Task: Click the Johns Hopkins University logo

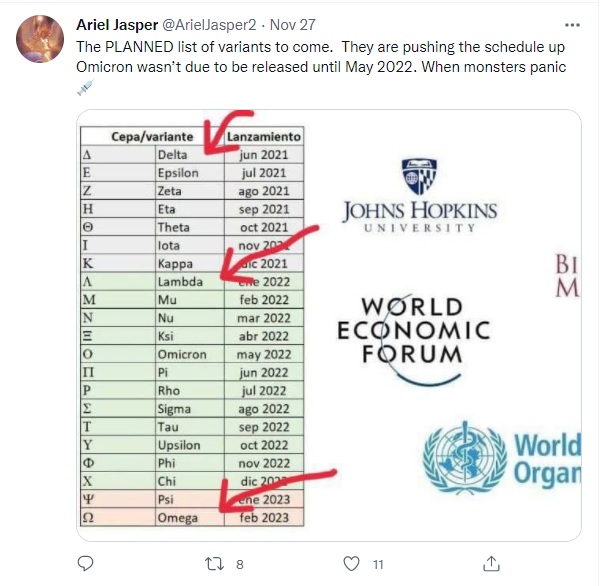Action: (x=419, y=195)
